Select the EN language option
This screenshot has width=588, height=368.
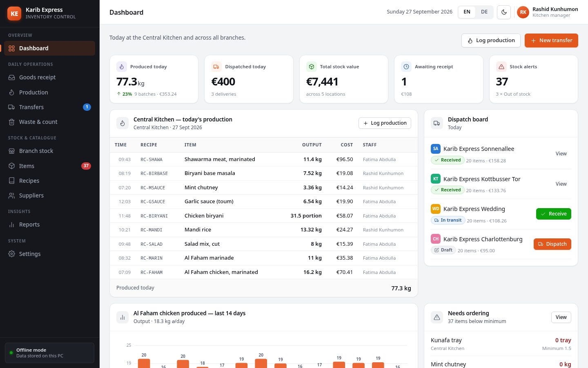(467, 12)
